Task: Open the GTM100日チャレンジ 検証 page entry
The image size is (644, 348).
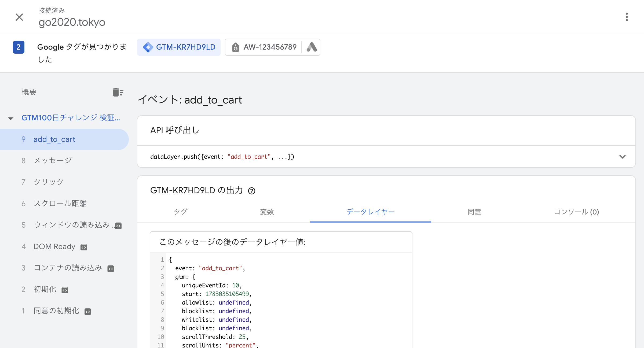Action: 71,118
